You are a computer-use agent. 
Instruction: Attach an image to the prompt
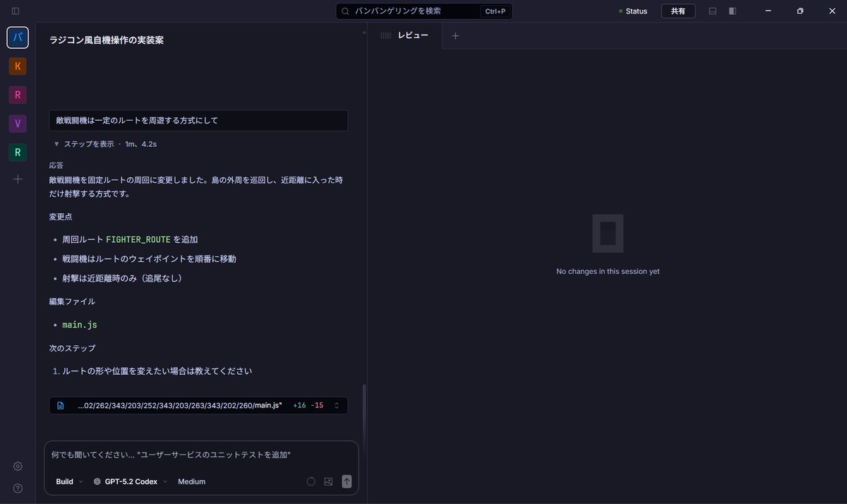[x=328, y=481]
